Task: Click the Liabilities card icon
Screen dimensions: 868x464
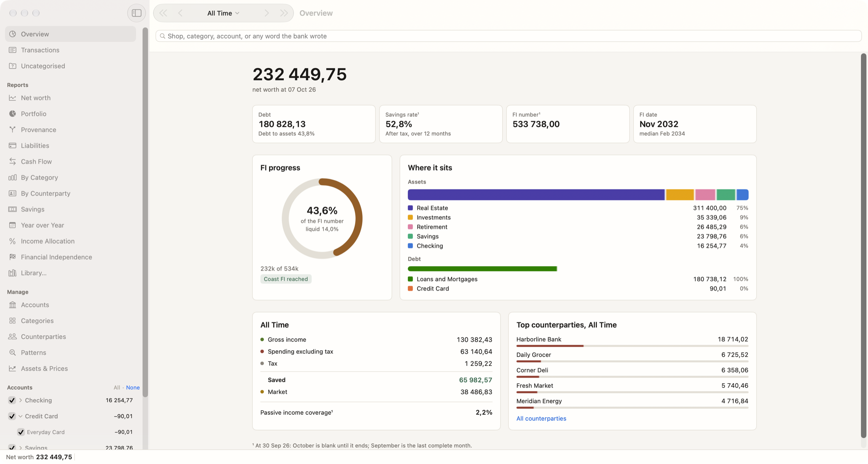Action: [13, 145]
